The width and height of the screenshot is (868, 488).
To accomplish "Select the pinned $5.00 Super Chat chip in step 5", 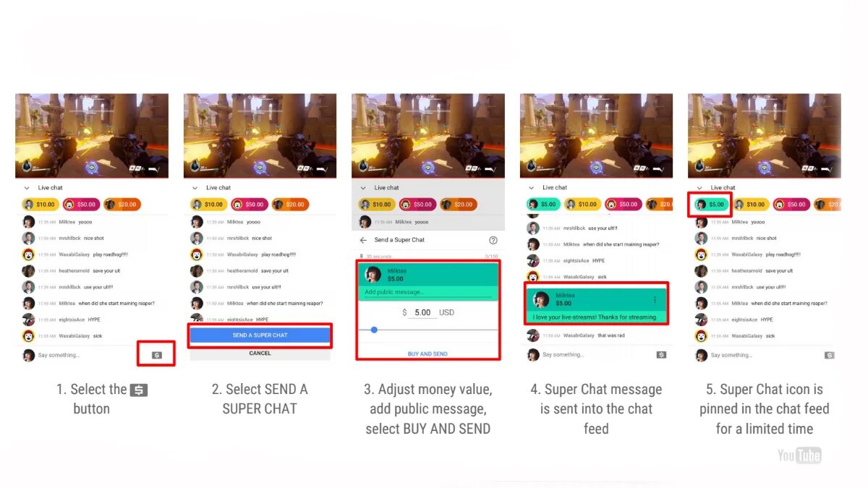I will (x=710, y=205).
